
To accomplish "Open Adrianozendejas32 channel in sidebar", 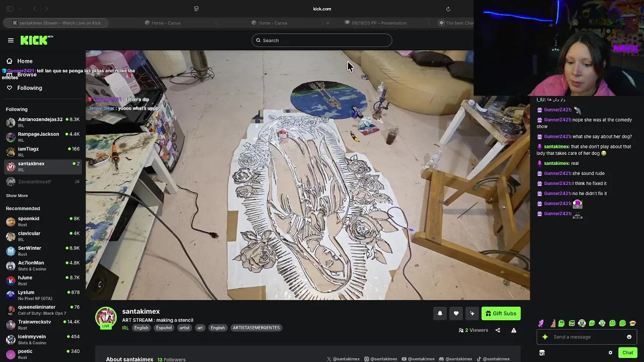I will point(43,122).
